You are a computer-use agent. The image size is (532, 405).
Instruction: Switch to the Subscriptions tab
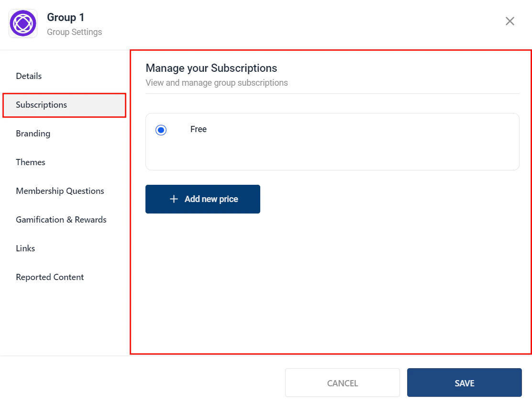point(41,104)
